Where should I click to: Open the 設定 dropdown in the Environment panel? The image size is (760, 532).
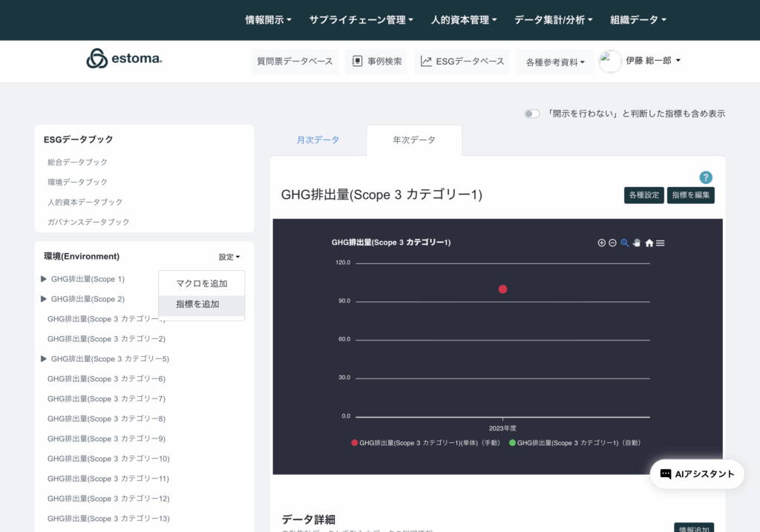[x=229, y=257]
